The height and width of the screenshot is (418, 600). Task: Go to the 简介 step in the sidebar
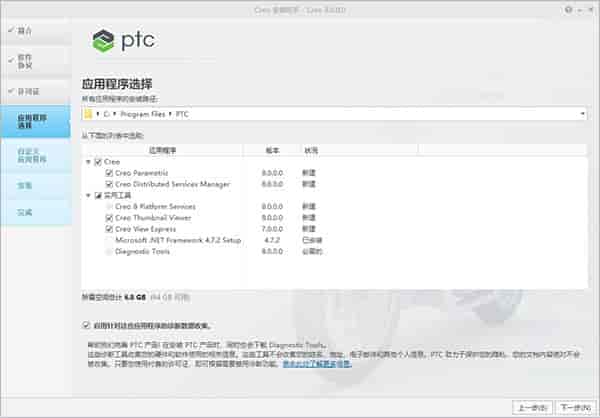tap(36, 31)
